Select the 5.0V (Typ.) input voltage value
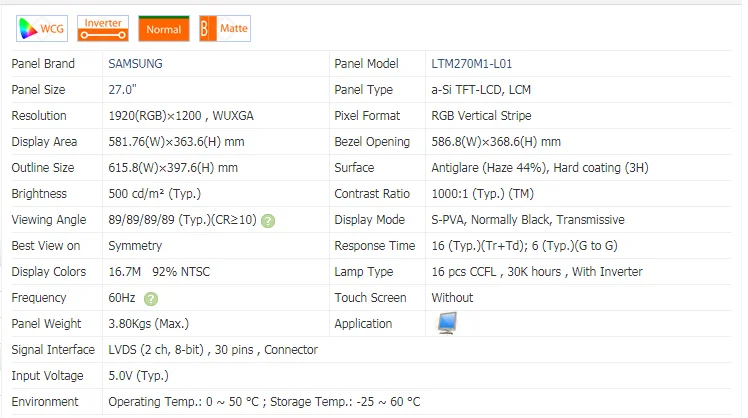Screen dimensions: 748x418 coord(138,376)
